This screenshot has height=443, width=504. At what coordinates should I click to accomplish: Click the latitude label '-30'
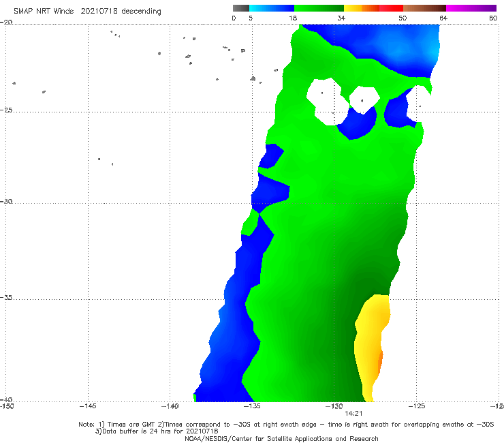coord(6,201)
